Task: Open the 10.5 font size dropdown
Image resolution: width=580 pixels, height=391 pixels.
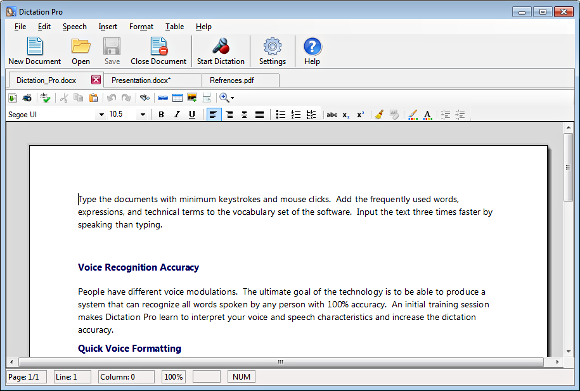Action: (x=143, y=115)
